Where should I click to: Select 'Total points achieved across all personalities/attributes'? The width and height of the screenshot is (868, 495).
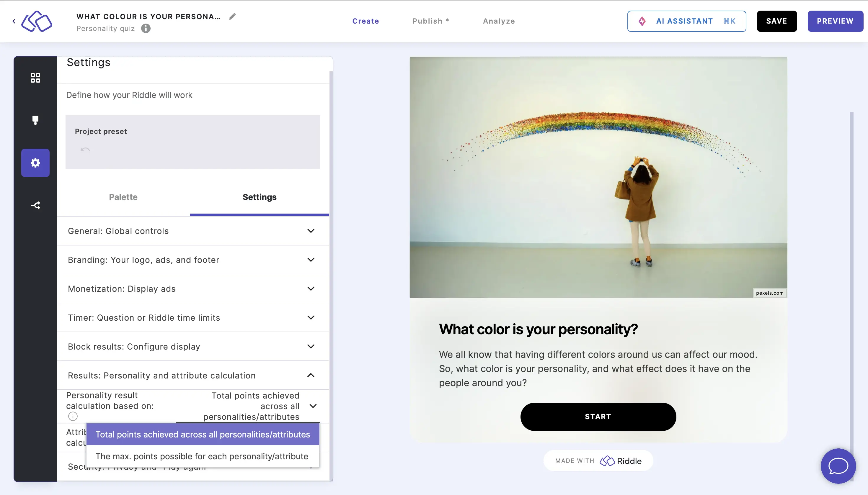tap(202, 434)
